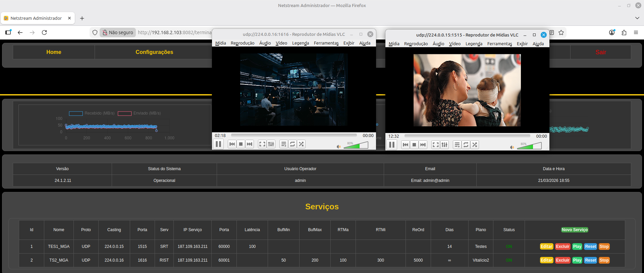Open Ferramentas menu in left VLC window
The image size is (644, 273).
(x=326, y=43)
